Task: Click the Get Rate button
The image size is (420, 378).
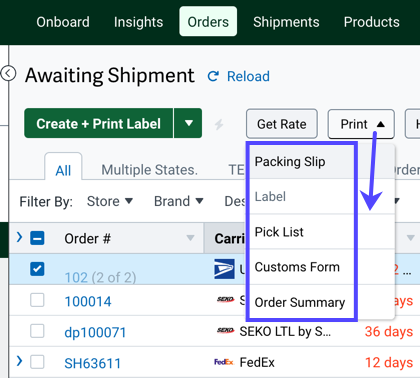Action: pyautogui.click(x=282, y=124)
